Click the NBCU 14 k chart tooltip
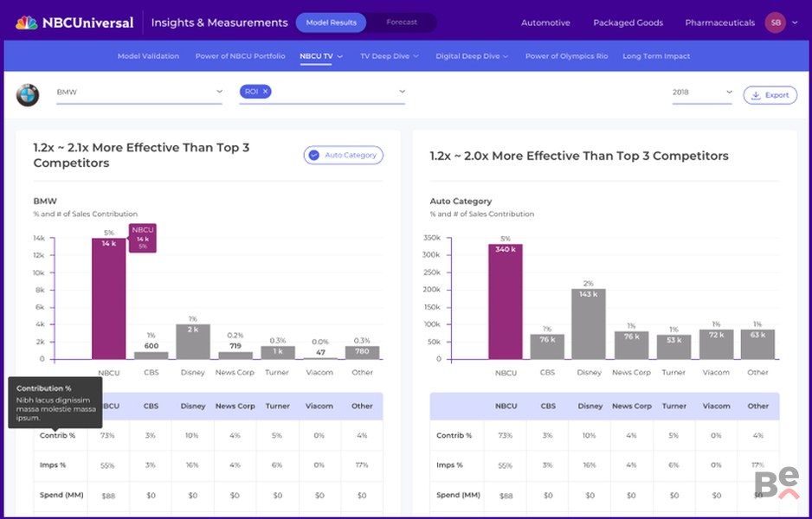 tap(143, 238)
